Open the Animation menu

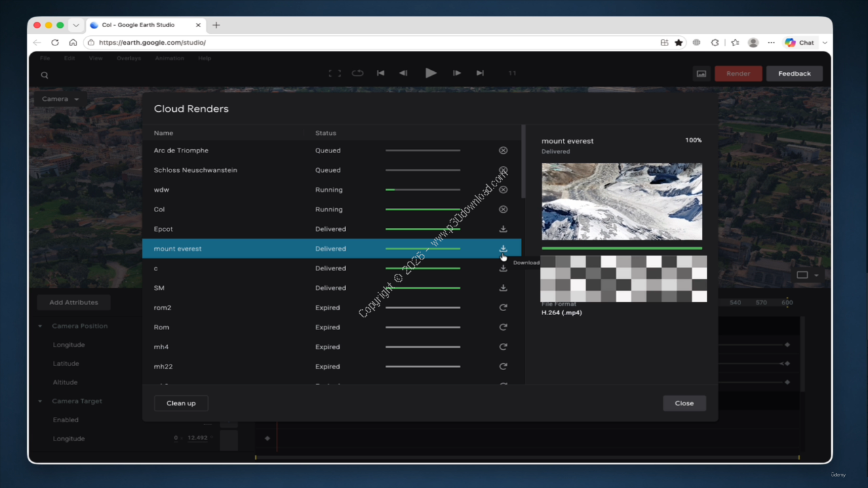tap(170, 58)
